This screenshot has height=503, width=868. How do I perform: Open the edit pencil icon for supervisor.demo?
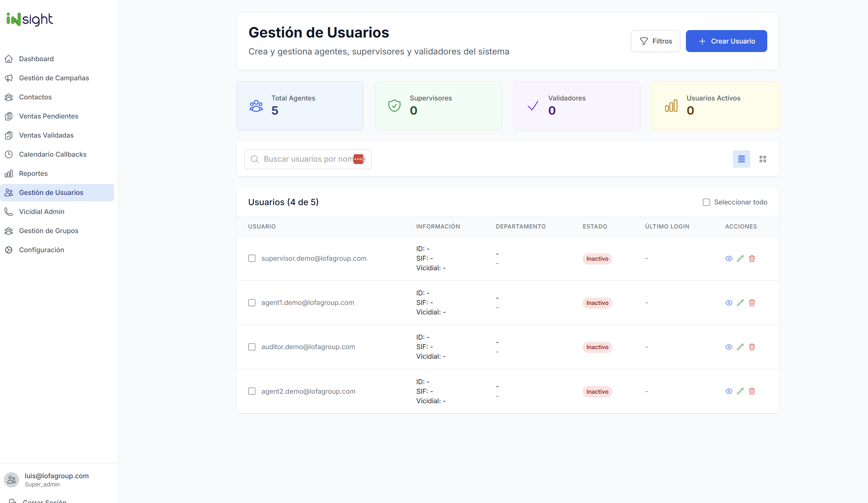coord(740,258)
